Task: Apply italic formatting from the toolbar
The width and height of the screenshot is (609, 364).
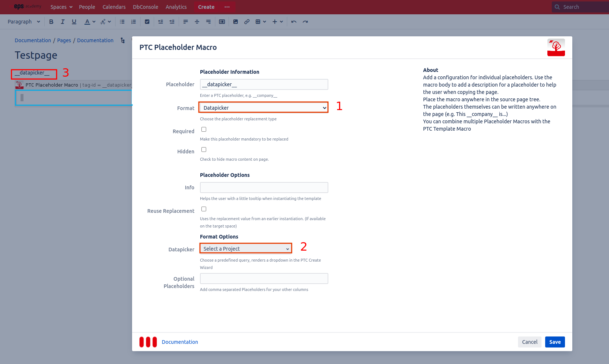Action: pyautogui.click(x=63, y=22)
